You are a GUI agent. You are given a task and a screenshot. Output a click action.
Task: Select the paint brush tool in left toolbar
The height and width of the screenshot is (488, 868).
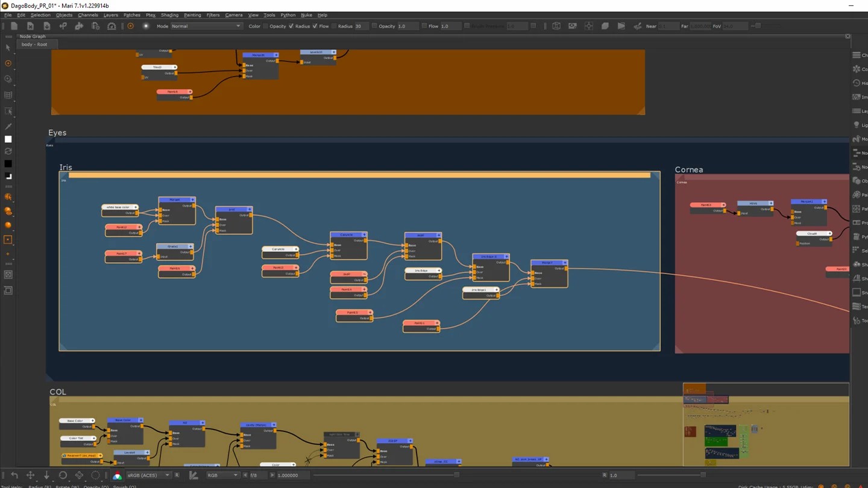(x=8, y=127)
